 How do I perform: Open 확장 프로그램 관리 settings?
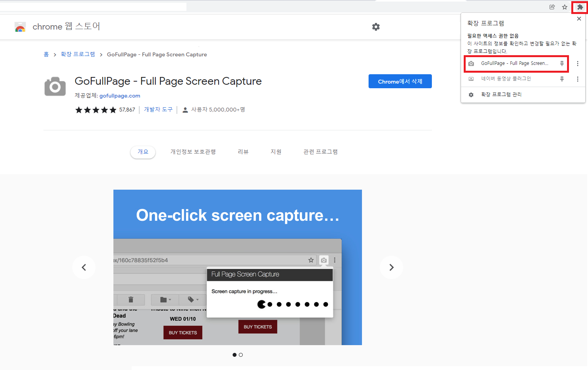(501, 94)
